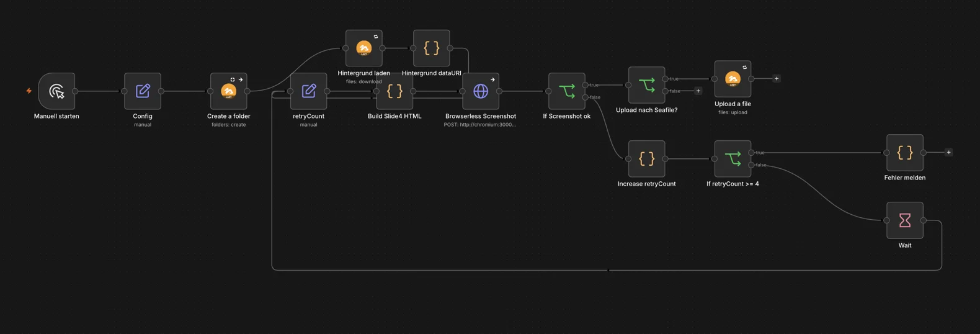
Task: Add node after Fehler melden output
Action: pyautogui.click(x=948, y=153)
